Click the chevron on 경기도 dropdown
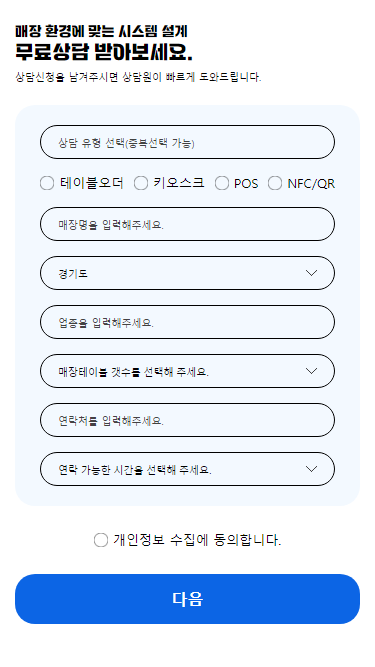 pos(312,273)
